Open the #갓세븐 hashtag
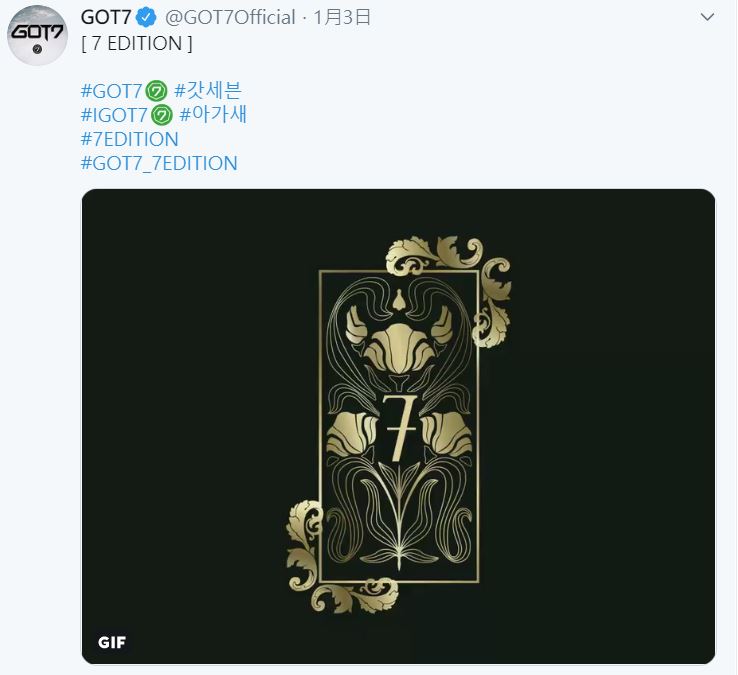The height and width of the screenshot is (675, 738). [x=208, y=91]
